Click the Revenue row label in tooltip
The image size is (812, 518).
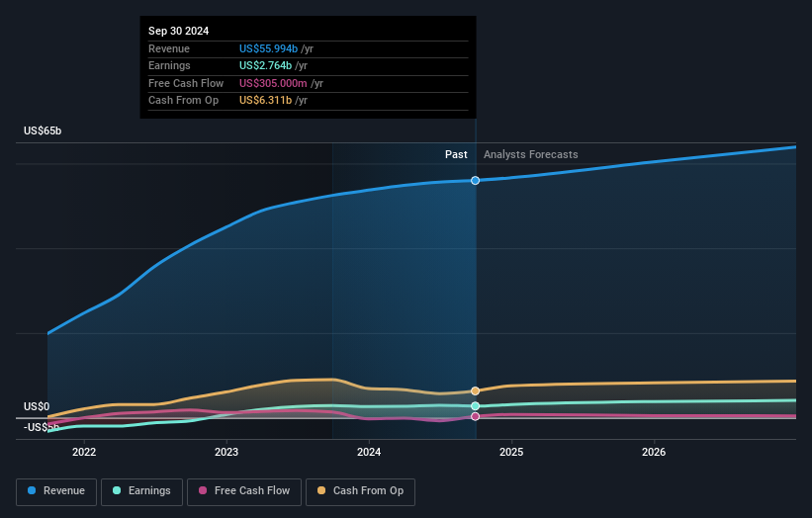click(169, 48)
